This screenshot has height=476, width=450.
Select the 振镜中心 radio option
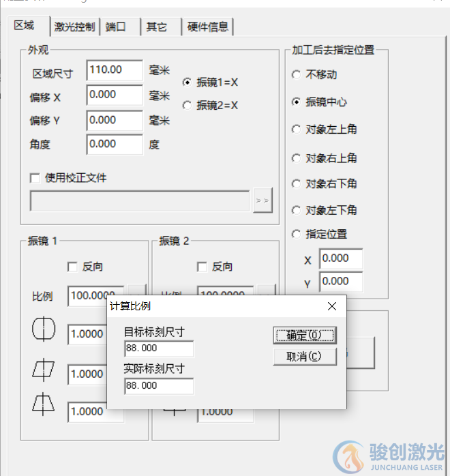[x=296, y=102]
